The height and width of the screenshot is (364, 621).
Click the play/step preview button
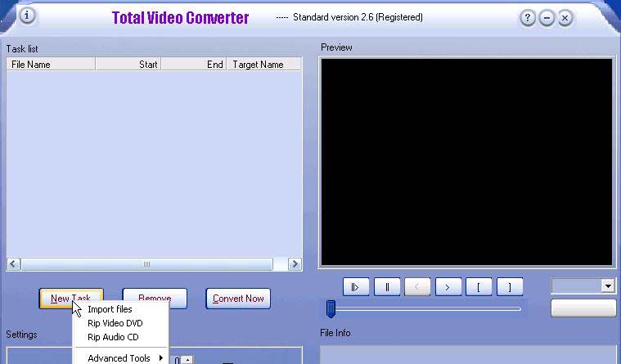[356, 287]
